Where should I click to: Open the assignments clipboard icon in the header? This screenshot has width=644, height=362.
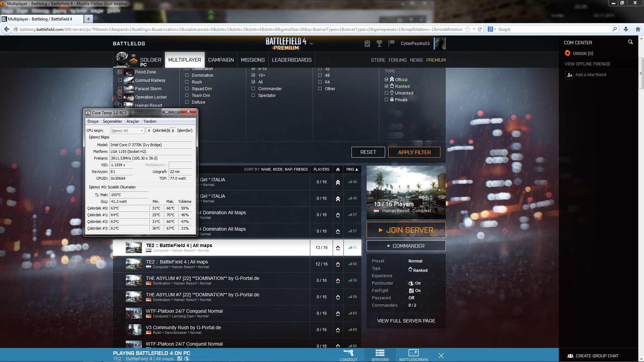[367, 44]
